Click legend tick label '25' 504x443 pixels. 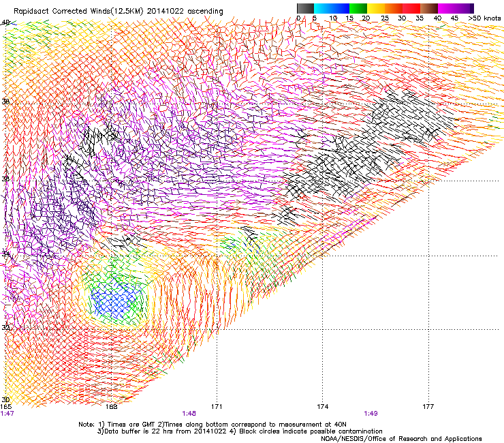(x=385, y=18)
